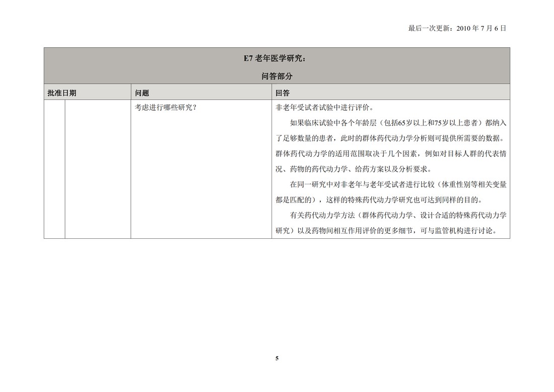The image size is (554, 392).
Task: Click the line starting "有关药代动力学方法"
Action: [398, 215]
